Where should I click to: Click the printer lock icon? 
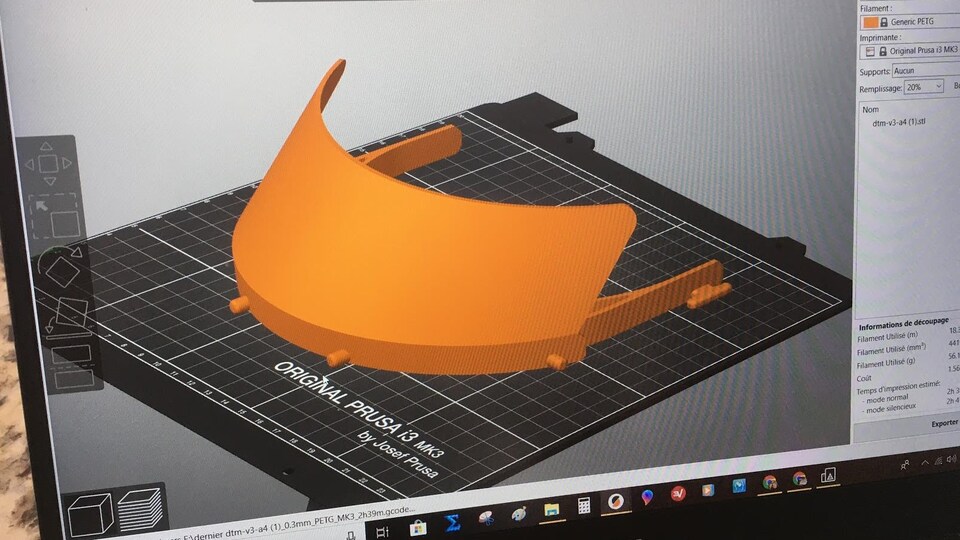tap(882, 51)
